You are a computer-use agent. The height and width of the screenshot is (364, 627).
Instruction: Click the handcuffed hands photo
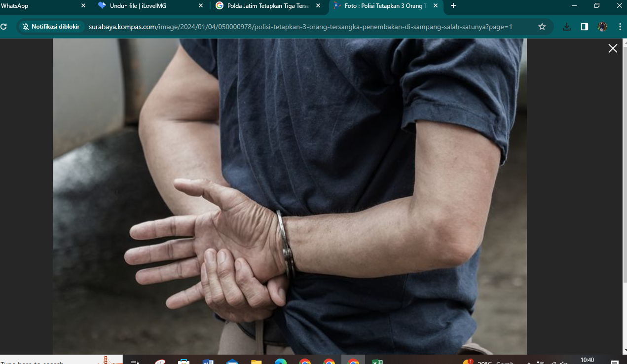pyautogui.click(x=290, y=196)
